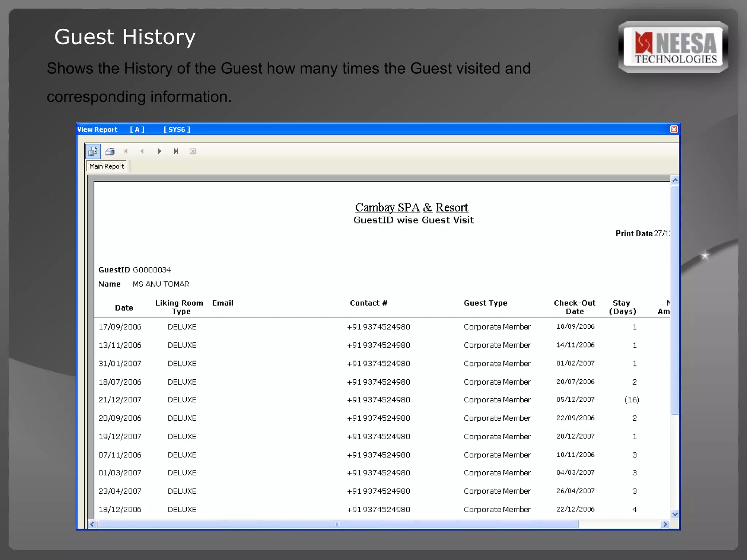Go to the first page of report
This screenshot has width=747, height=560.
[x=125, y=151]
